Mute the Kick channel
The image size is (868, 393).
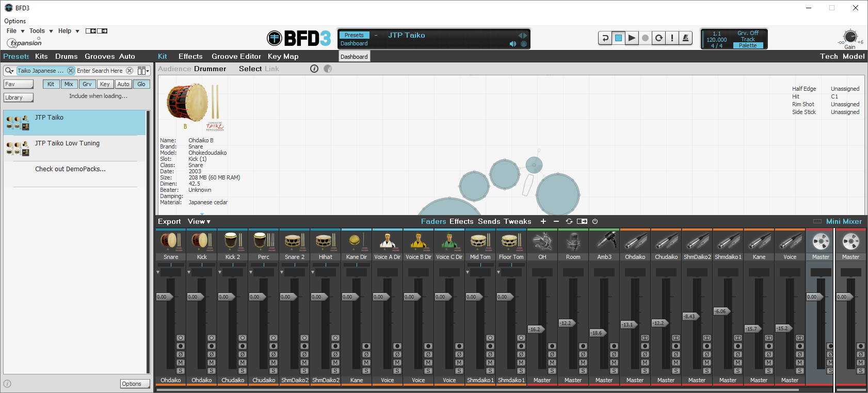(x=212, y=363)
